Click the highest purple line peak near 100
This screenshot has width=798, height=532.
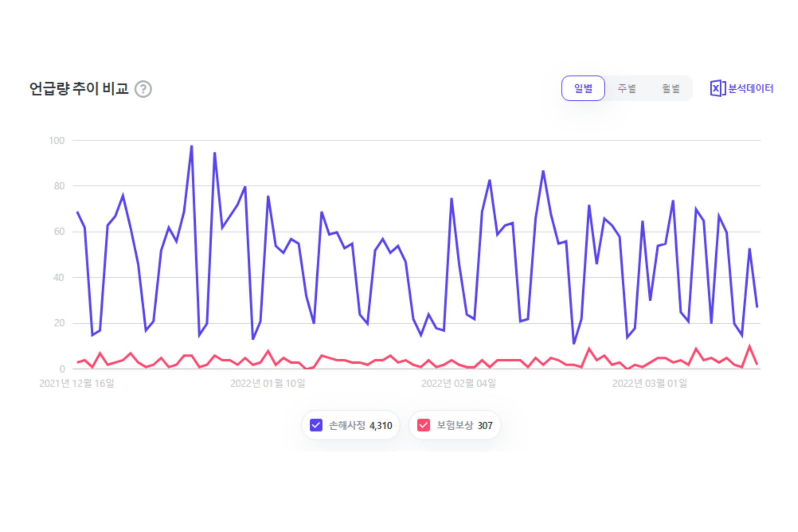(x=192, y=146)
